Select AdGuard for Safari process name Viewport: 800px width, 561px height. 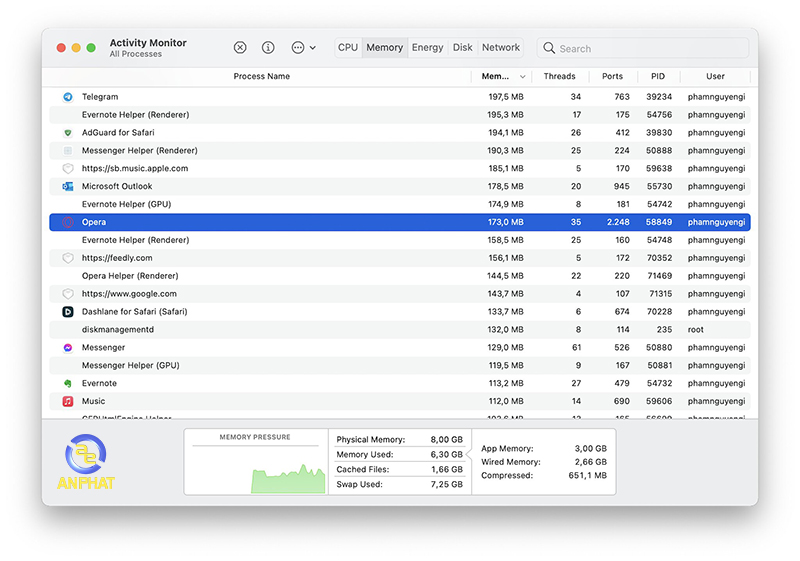point(118,133)
